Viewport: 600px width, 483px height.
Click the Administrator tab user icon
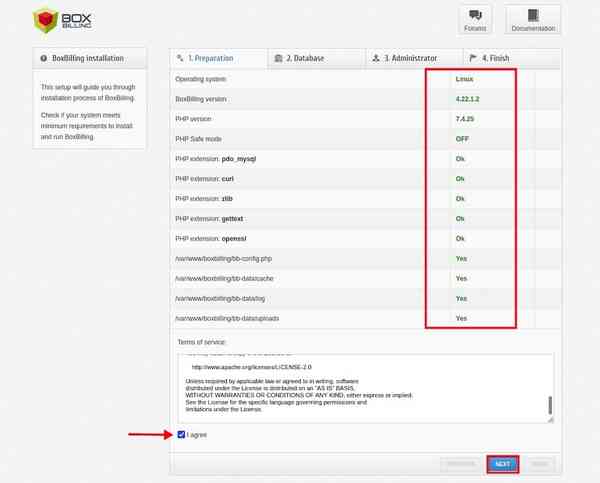pyautogui.click(x=376, y=58)
